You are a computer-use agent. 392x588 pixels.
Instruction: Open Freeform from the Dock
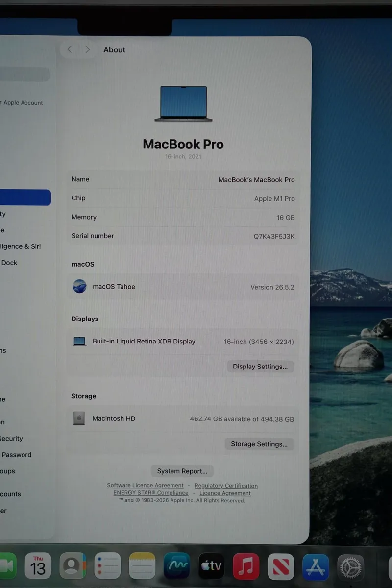[x=177, y=566]
